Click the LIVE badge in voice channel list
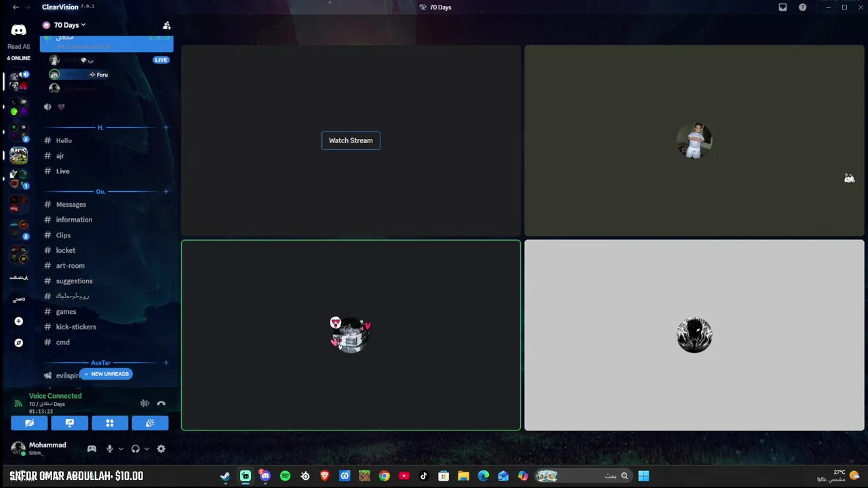Image resolution: width=868 pixels, height=488 pixels. (x=161, y=60)
